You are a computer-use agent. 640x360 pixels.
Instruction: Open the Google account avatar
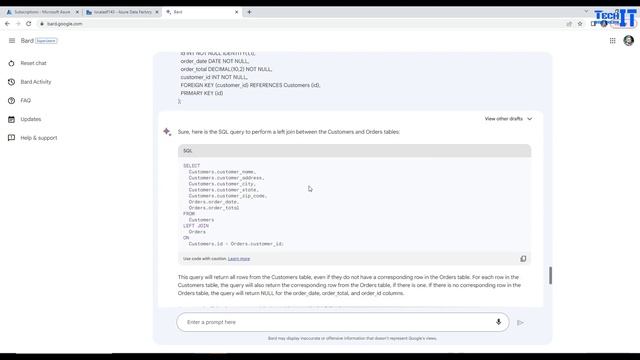click(x=629, y=40)
